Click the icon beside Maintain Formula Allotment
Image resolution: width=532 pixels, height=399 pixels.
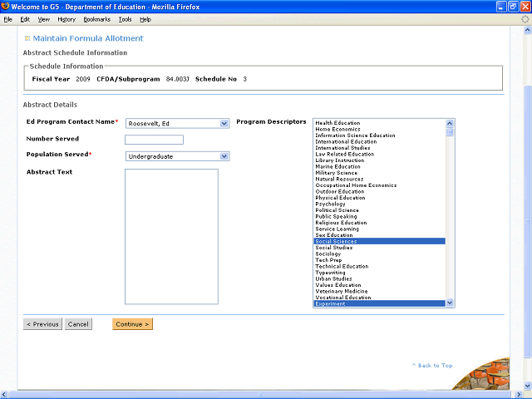tap(27, 38)
